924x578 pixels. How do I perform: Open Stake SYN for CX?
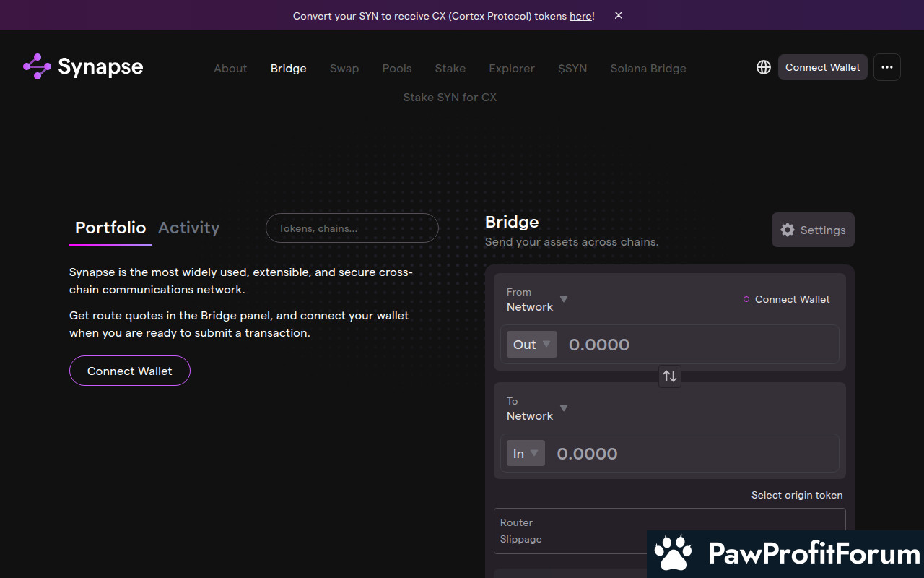tap(450, 98)
